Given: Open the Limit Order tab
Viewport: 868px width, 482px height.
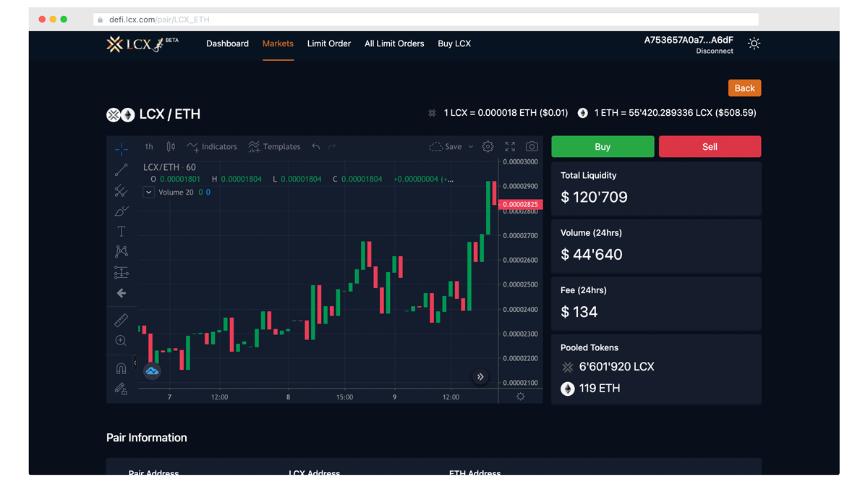Looking at the screenshot, I should coord(328,44).
